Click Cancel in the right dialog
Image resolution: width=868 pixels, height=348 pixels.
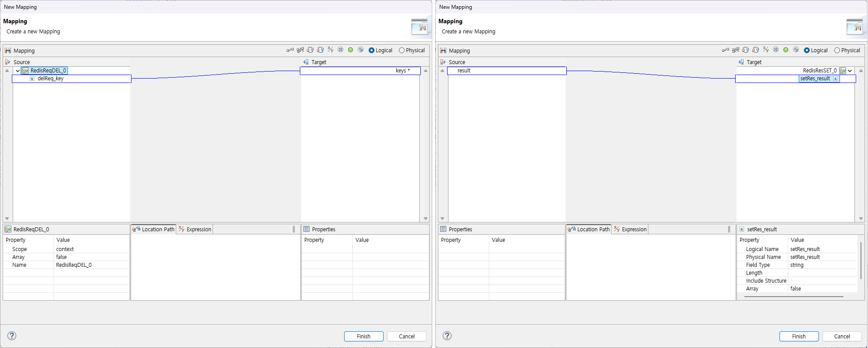842,336
